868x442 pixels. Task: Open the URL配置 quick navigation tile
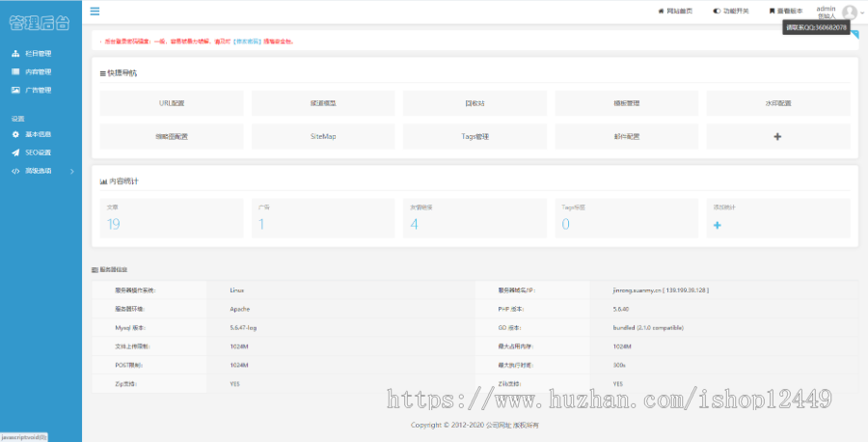(172, 103)
